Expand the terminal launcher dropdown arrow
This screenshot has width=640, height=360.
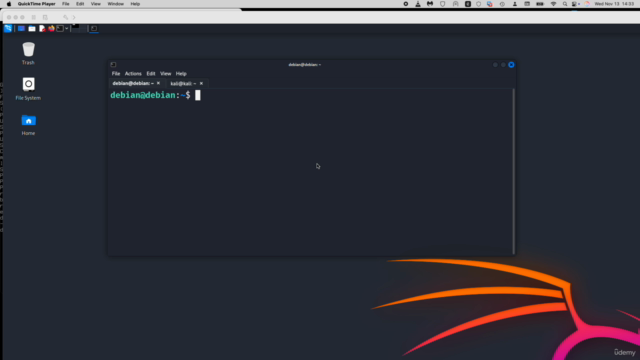click(x=67, y=29)
